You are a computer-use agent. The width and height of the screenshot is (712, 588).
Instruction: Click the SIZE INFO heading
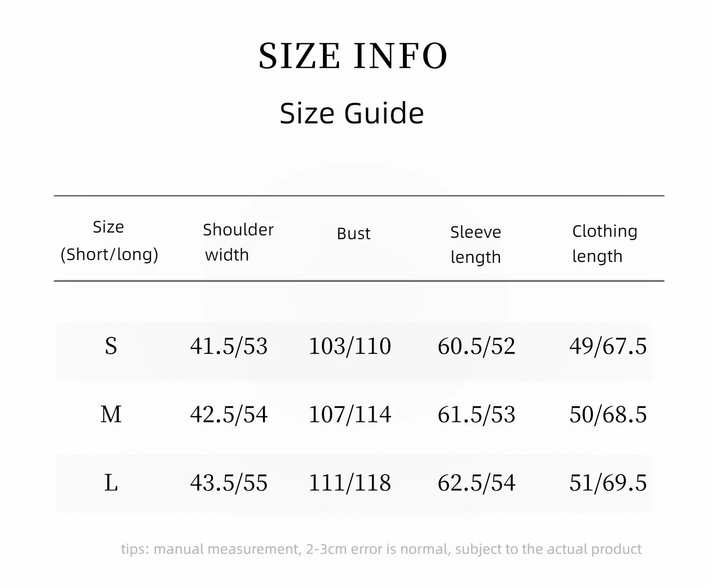353,56
